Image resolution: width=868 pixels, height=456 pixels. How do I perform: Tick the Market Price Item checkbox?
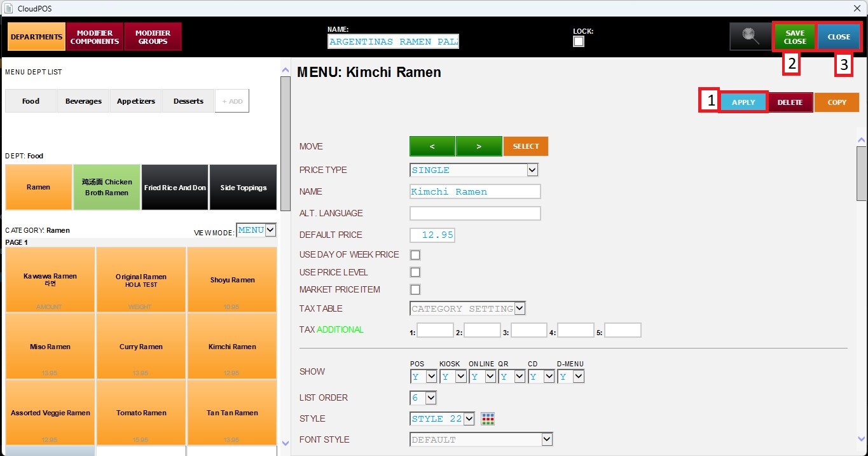click(x=415, y=289)
